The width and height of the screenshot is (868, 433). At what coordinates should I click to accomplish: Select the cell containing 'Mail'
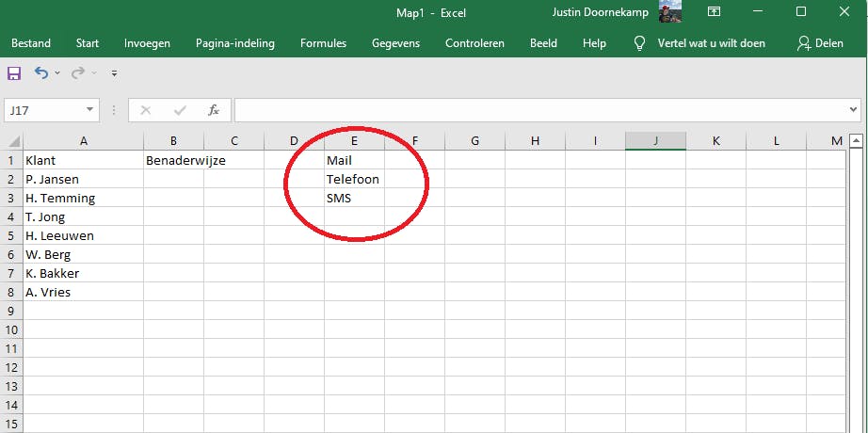pyautogui.click(x=354, y=161)
